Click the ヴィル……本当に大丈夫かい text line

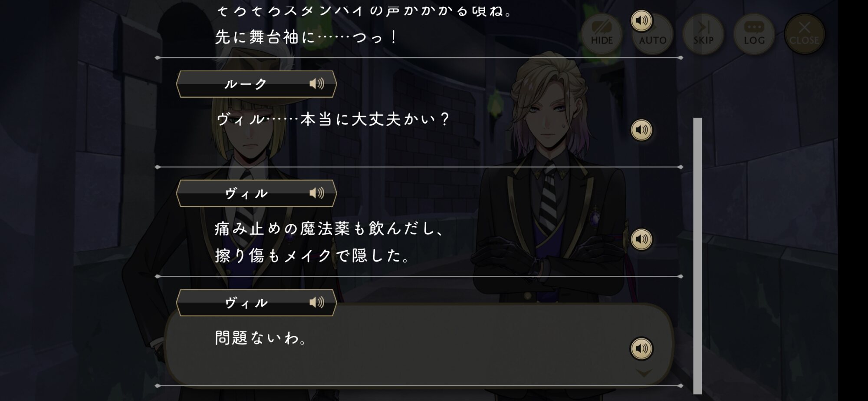333,119
